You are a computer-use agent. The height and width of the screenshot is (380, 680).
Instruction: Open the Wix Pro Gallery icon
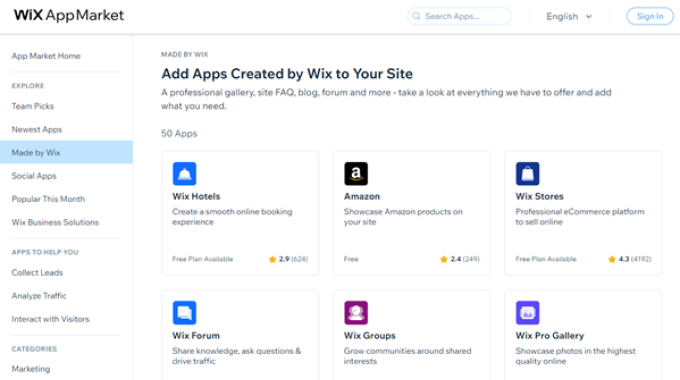(x=527, y=313)
